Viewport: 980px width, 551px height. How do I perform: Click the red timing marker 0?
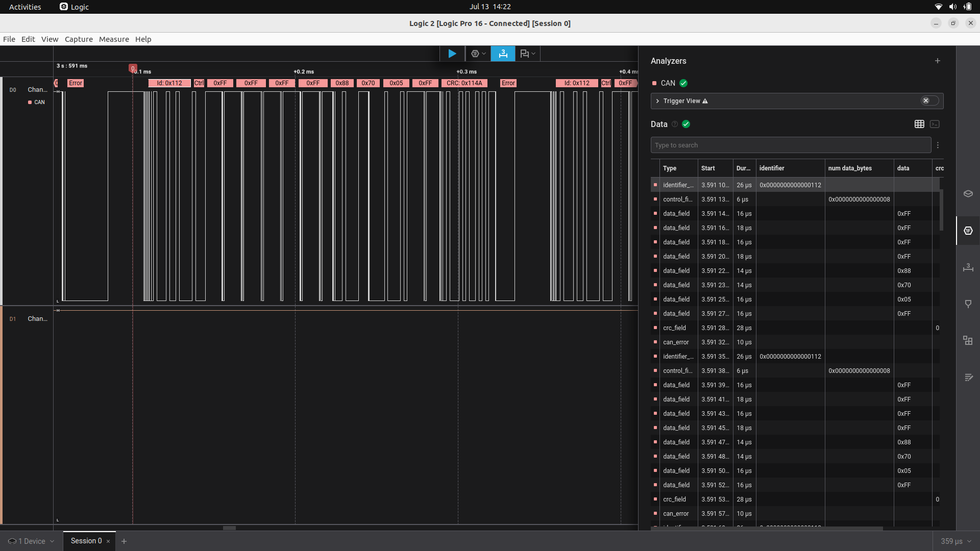coord(133,68)
